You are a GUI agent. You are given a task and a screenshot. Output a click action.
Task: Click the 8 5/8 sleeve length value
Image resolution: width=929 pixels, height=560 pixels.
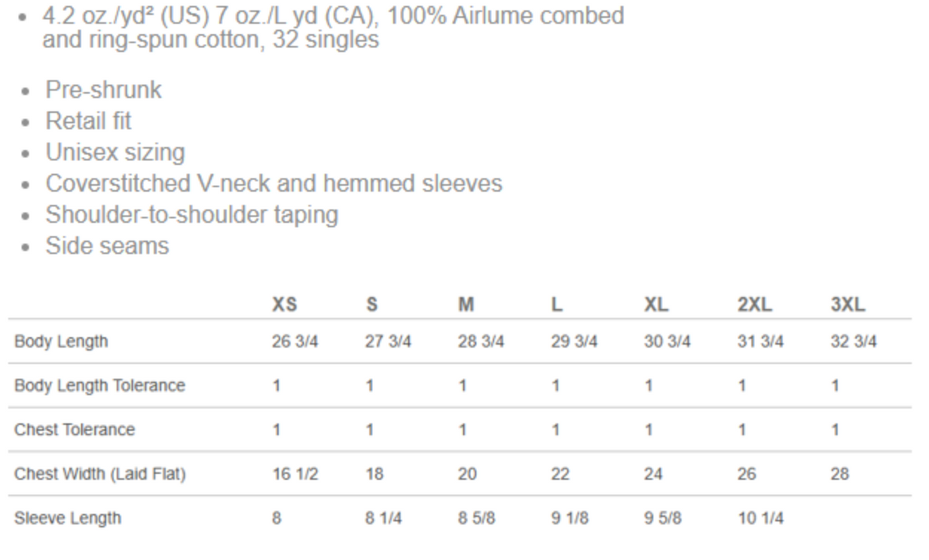pyautogui.click(x=475, y=517)
